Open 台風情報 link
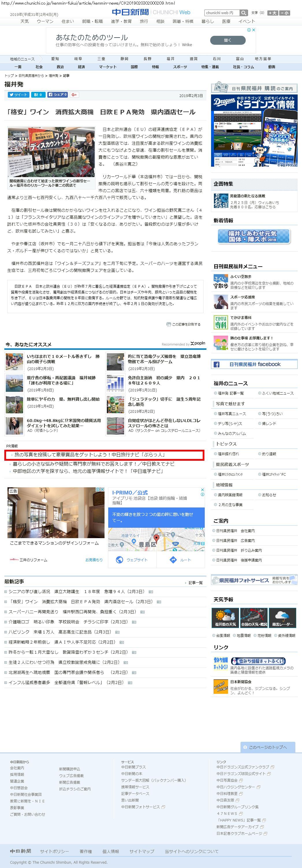Viewport: 302px width, 868px height. coord(223,635)
